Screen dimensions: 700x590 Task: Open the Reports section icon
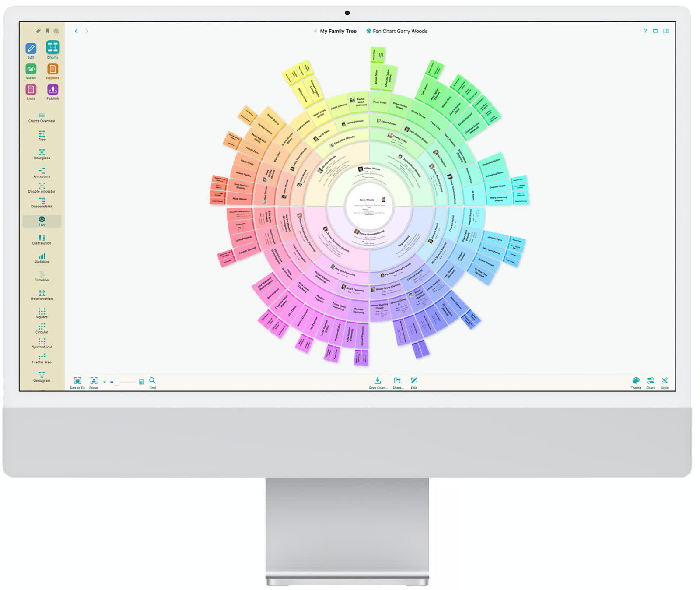(x=52, y=69)
